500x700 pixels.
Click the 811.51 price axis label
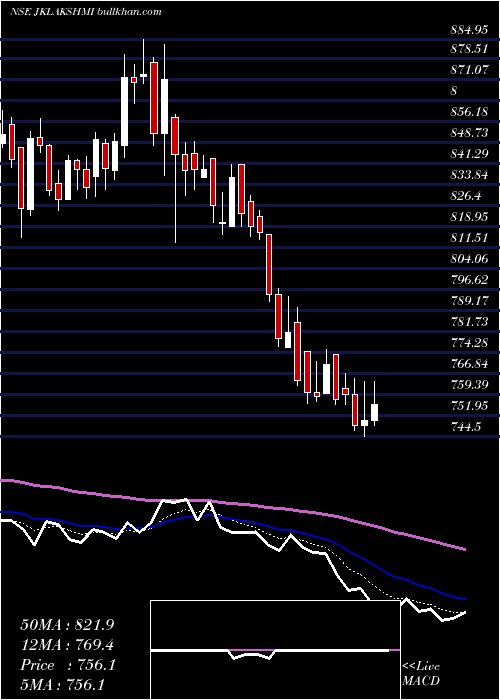click(x=469, y=238)
